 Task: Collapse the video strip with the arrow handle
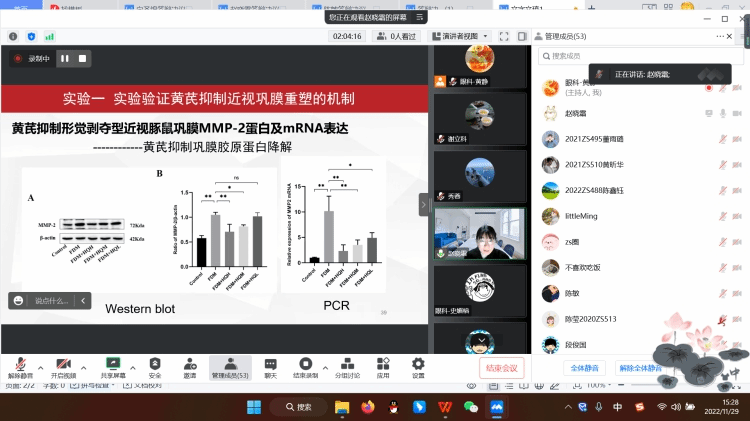coord(423,205)
